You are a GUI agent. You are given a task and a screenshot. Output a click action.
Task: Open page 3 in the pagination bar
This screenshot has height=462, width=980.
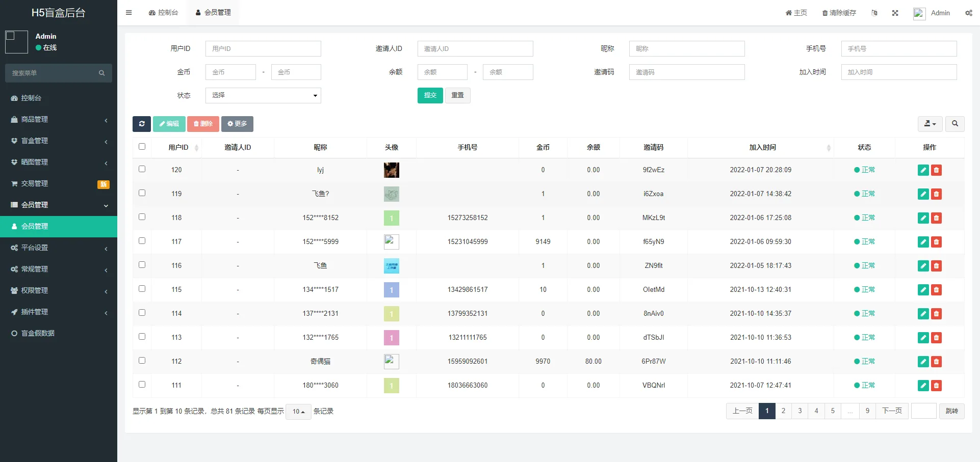click(x=800, y=411)
